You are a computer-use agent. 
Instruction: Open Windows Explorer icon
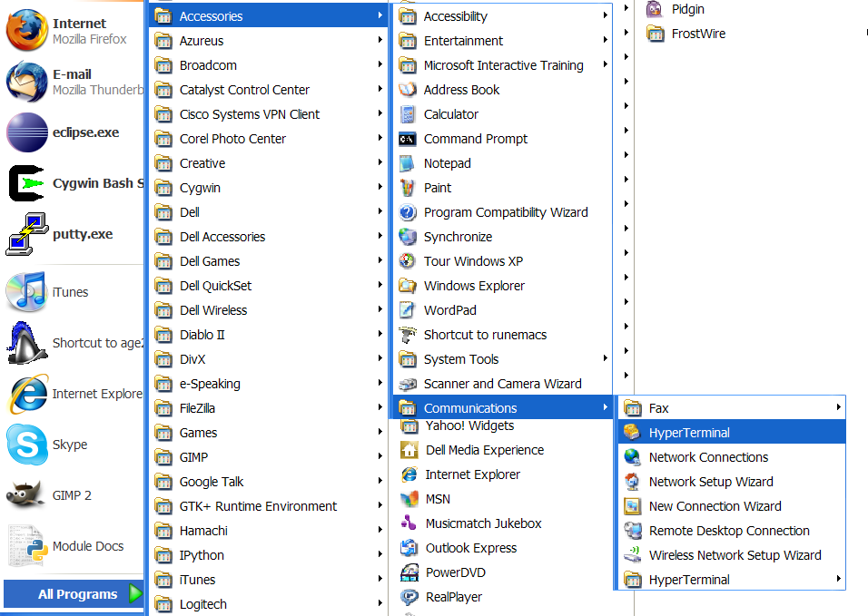[408, 286]
